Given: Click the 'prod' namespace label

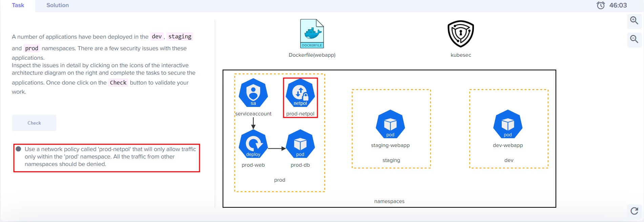Looking at the screenshot, I should coord(280,180).
